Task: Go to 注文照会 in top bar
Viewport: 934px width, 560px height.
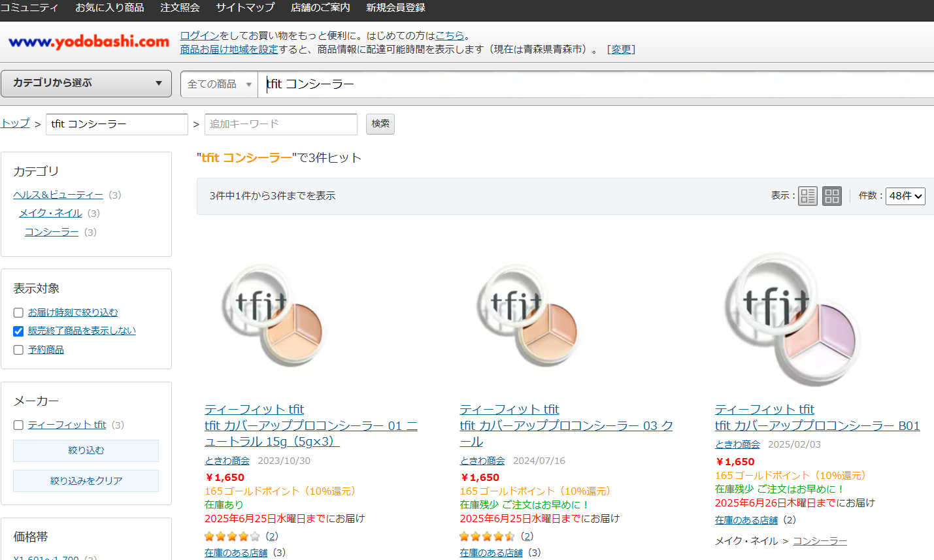Action: pos(180,8)
